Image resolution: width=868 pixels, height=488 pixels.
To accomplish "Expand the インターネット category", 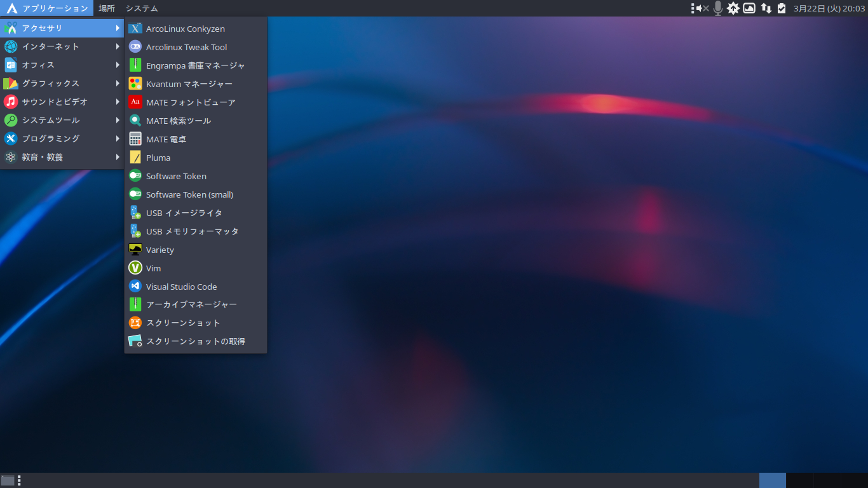I will pos(62,46).
